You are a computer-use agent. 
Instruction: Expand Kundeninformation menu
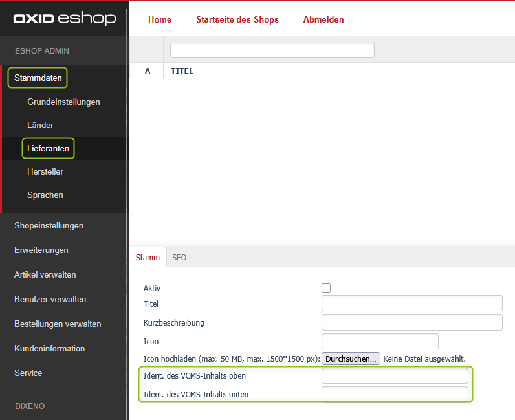(49, 348)
